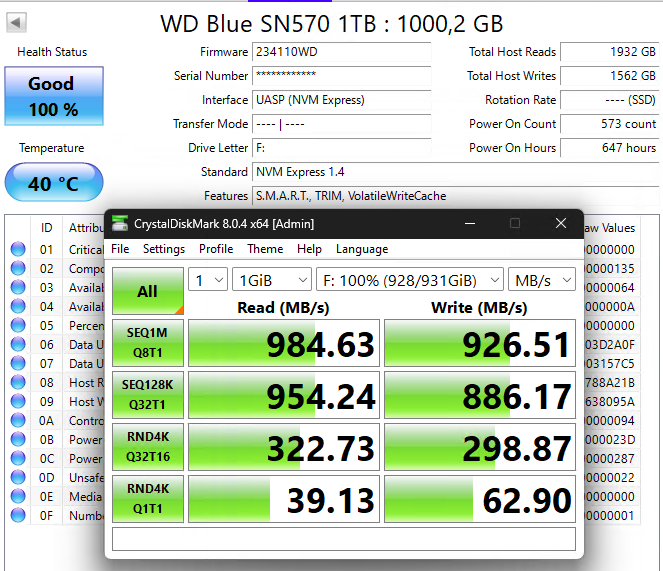Click the Good 100 % health status button
This screenshot has height=571, width=663.
[x=54, y=96]
